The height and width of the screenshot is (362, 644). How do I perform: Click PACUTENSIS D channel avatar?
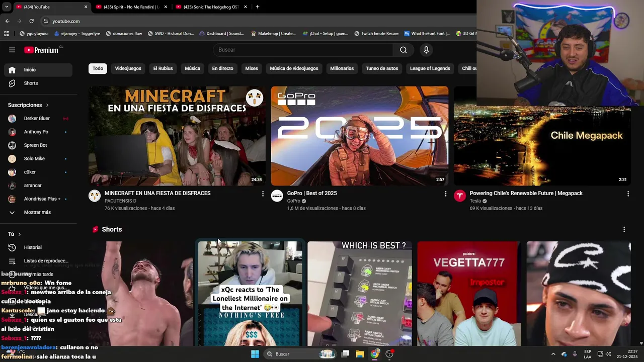click(x=95, y=196)
